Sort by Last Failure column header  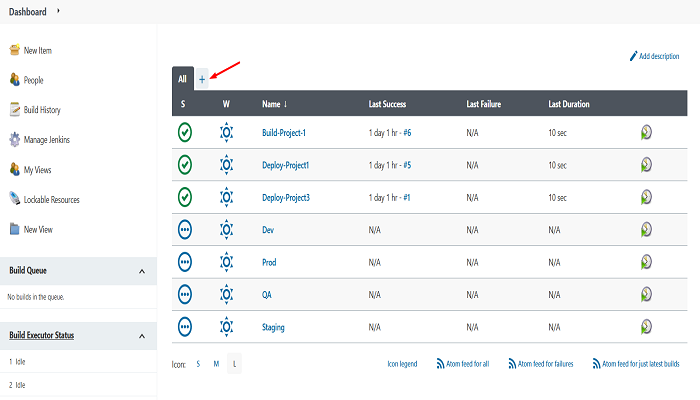[x=483, y=104]
